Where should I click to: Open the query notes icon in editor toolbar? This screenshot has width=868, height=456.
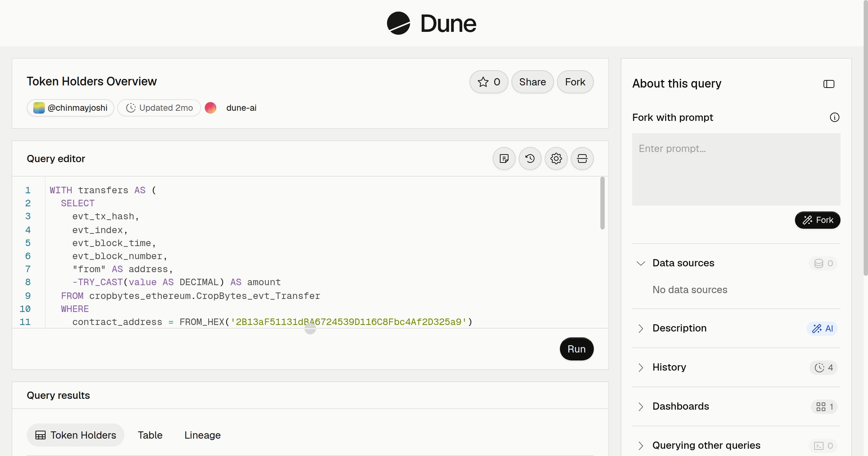click(504, 159)
